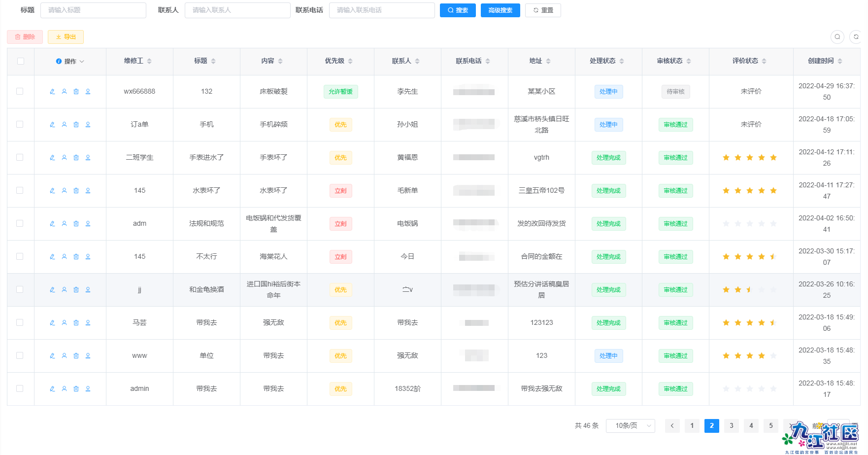Tick the checkbox for the wx666888 row

tap(20, 91)
